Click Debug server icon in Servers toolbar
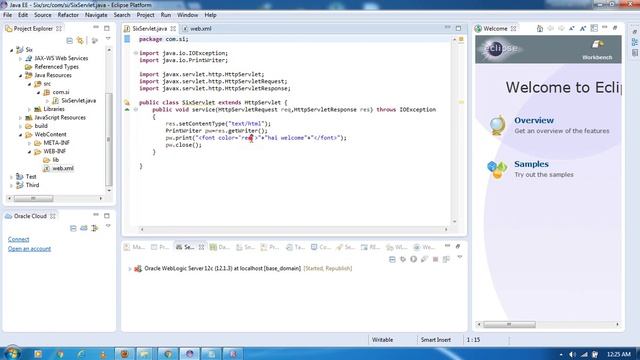Image resolution: width=640 pixels, height=360 pixels. coord(403,259)
